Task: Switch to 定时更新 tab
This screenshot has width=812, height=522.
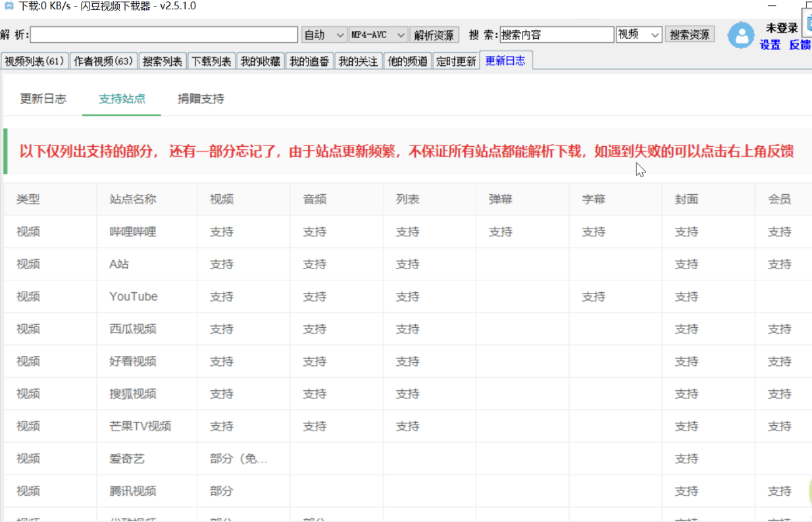Action: (x=456, y=61)
